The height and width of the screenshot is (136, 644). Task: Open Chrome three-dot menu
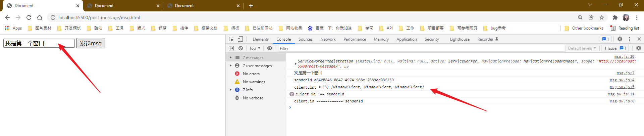(x=637, y=17)
